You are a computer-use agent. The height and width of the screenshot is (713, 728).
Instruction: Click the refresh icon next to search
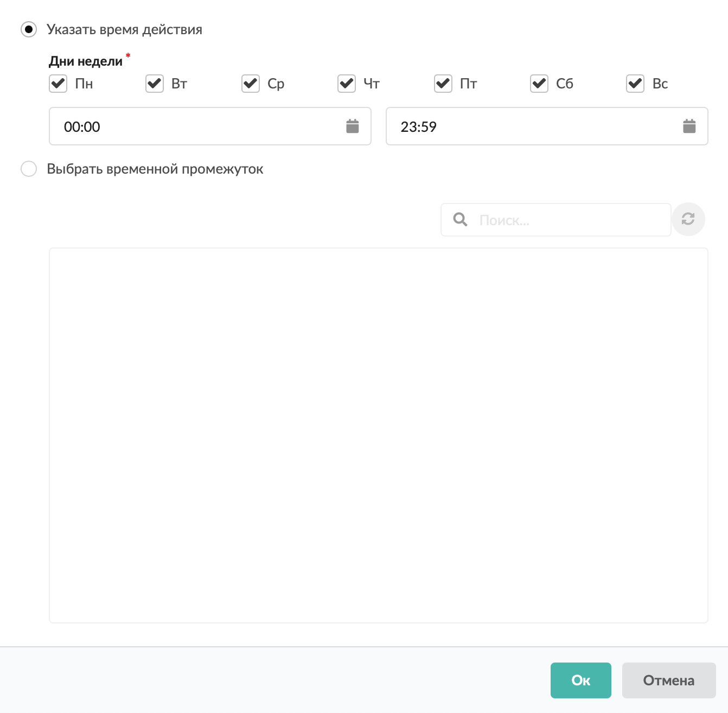[x=688, y=219]
